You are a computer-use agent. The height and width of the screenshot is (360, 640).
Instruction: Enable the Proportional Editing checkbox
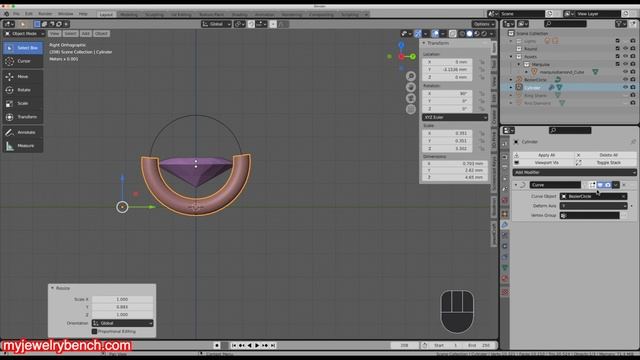[x=94, y=331]
